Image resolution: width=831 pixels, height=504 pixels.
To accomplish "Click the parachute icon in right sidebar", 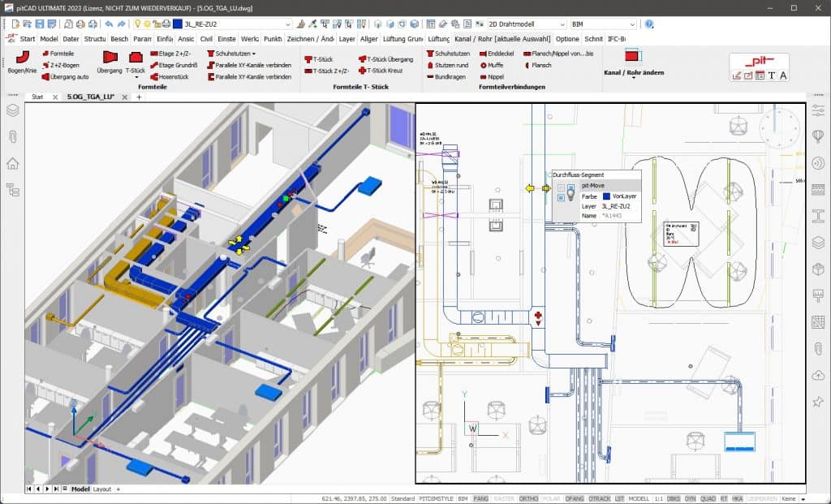I will point(818,136).
